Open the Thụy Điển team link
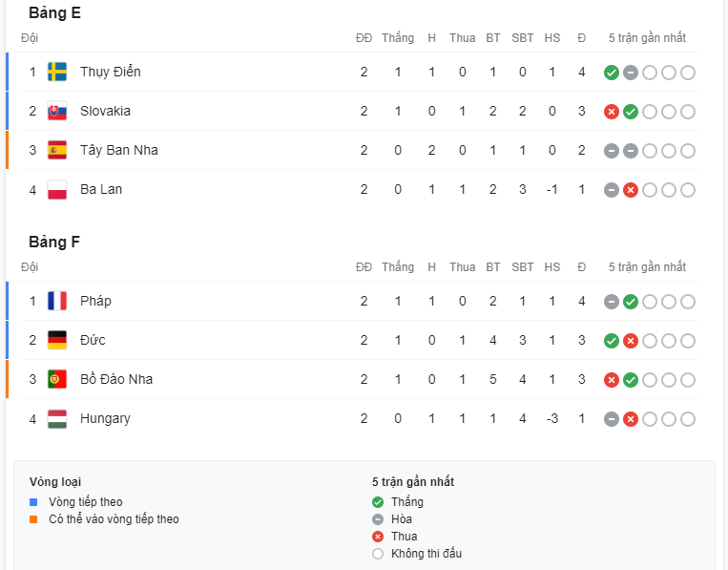The height and width of the screenshot is (570, 728). 111,72
